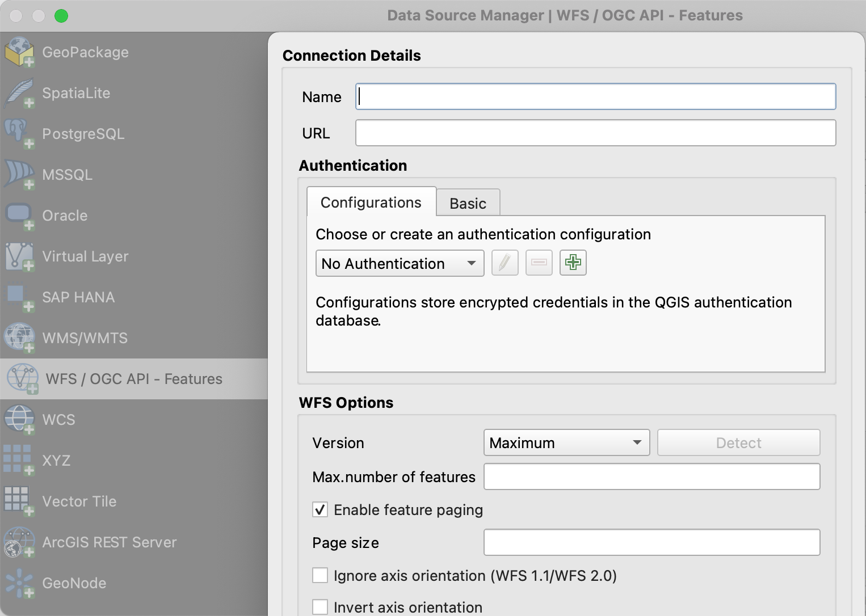The width and height of the screenshot is (866, 616).
Task: Check Invert axis orientation option
Action: pos(320,607)
